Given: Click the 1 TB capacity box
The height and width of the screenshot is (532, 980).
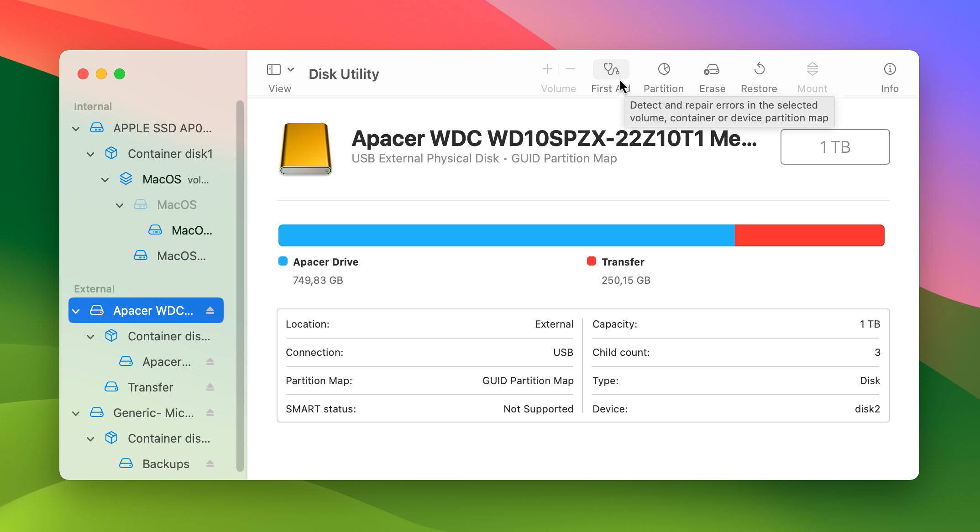Looking at the screenshot, I should [835, 147].
